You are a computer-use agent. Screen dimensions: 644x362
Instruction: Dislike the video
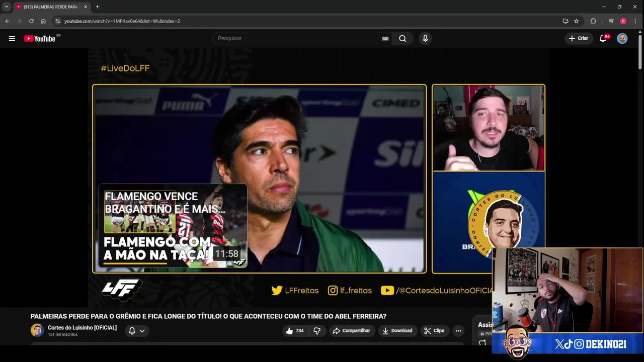(317, 331)
